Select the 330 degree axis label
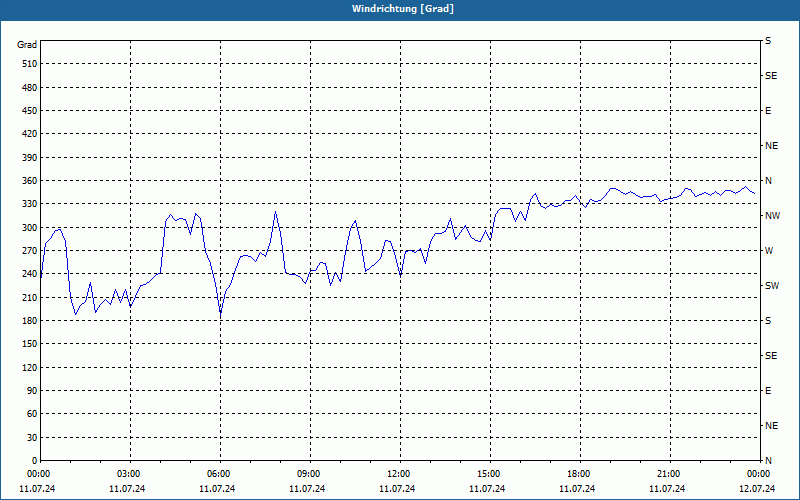 click(30, 204)
